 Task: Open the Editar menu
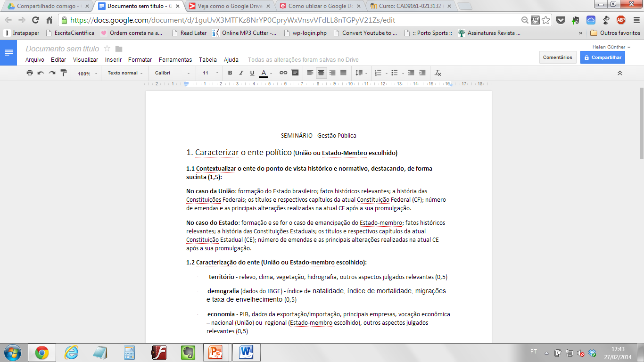click(58, 60)
